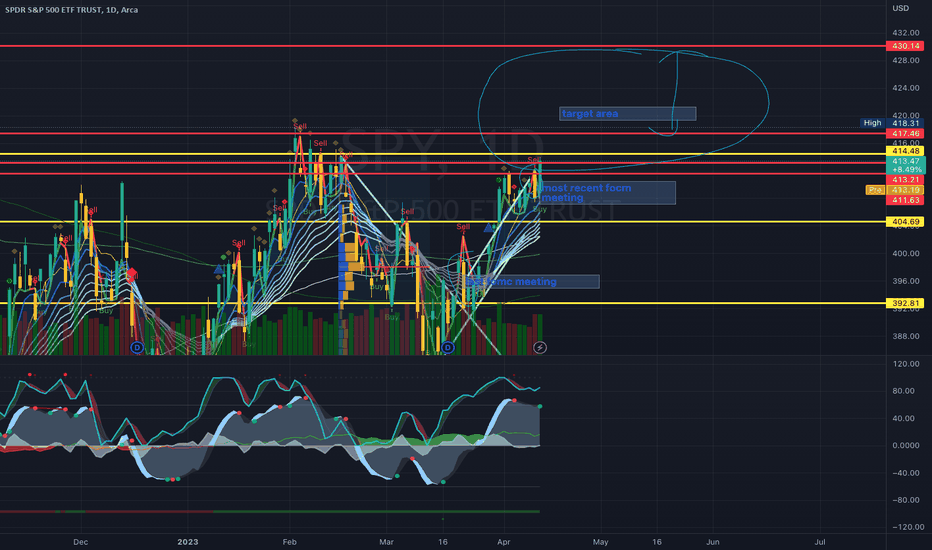The width and height of the screenshot is (932, 550).
Task: Click the Jun label on time axis
Action: tap(712, 542)
